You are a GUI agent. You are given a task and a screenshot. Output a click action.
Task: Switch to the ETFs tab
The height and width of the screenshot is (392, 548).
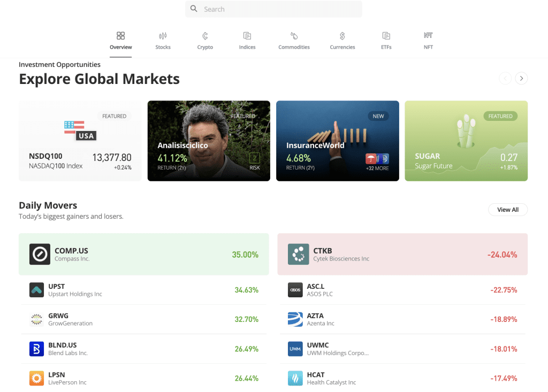(x=386, y=41)
